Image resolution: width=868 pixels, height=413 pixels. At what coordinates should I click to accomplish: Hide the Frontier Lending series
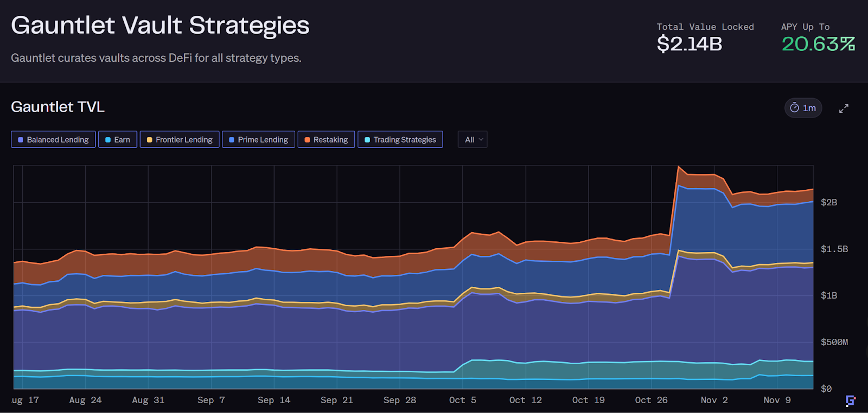tap(180, 139)
